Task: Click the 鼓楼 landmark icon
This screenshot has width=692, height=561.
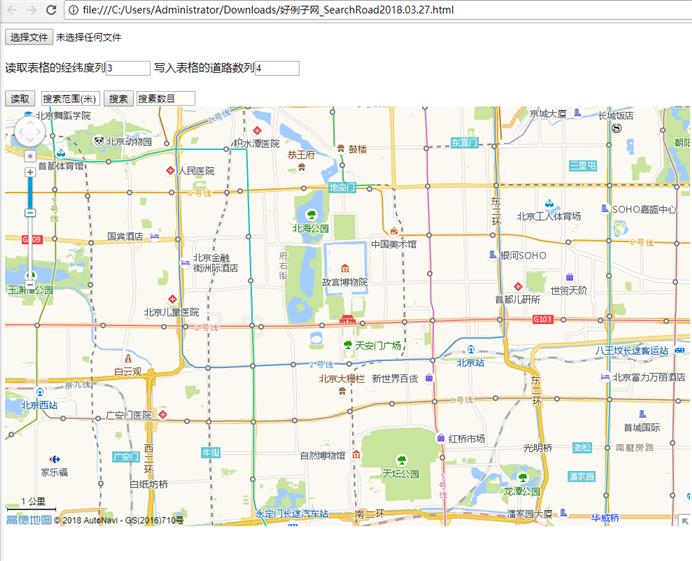Action: coord(341,149)
